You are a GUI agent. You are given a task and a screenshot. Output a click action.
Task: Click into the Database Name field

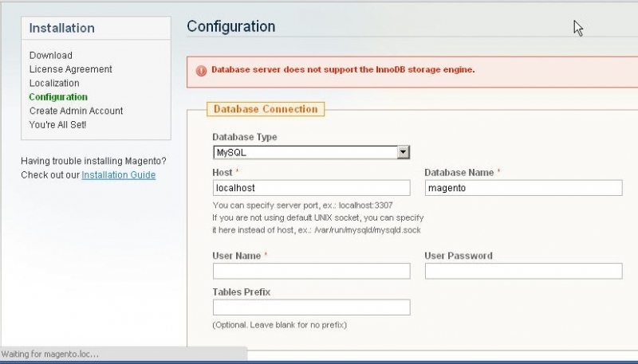click(522, 188)
